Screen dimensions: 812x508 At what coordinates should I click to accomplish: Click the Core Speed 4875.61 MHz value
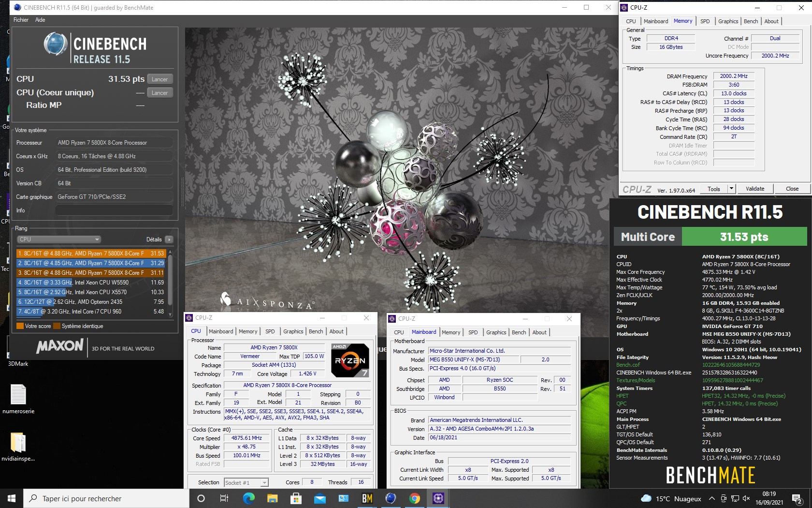246,438
